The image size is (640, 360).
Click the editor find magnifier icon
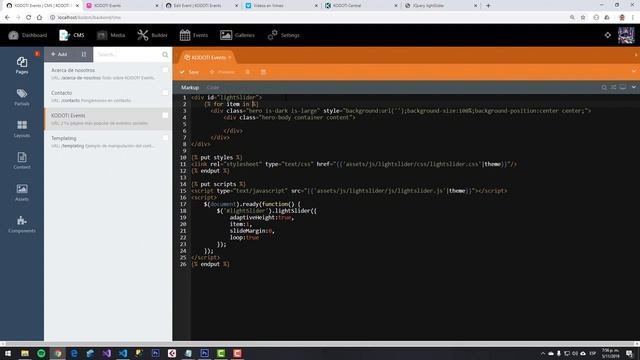coord(604,87)
